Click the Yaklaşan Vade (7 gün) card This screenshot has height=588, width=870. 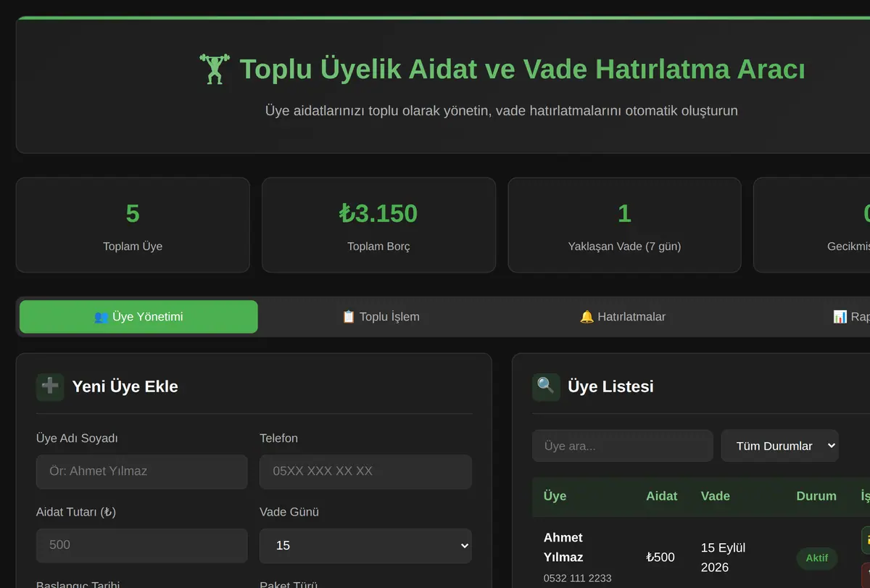[624, 225]
